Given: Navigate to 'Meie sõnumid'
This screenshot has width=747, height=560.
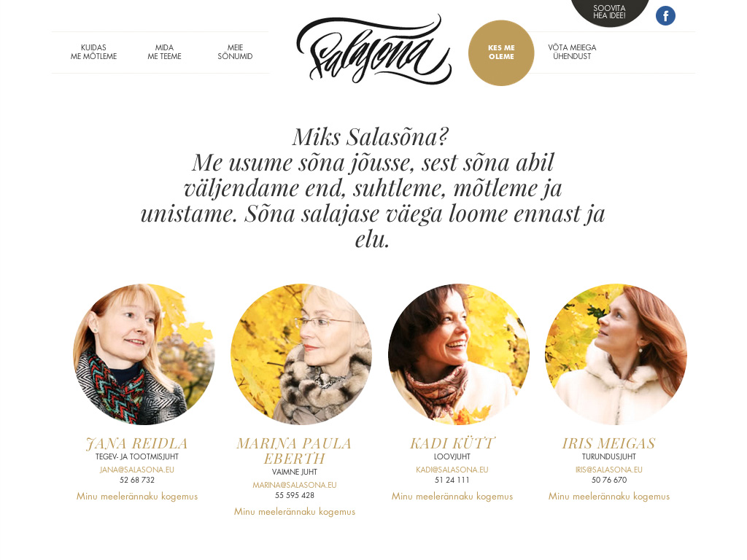Looking at the screenshot, I should click(235, 52).
